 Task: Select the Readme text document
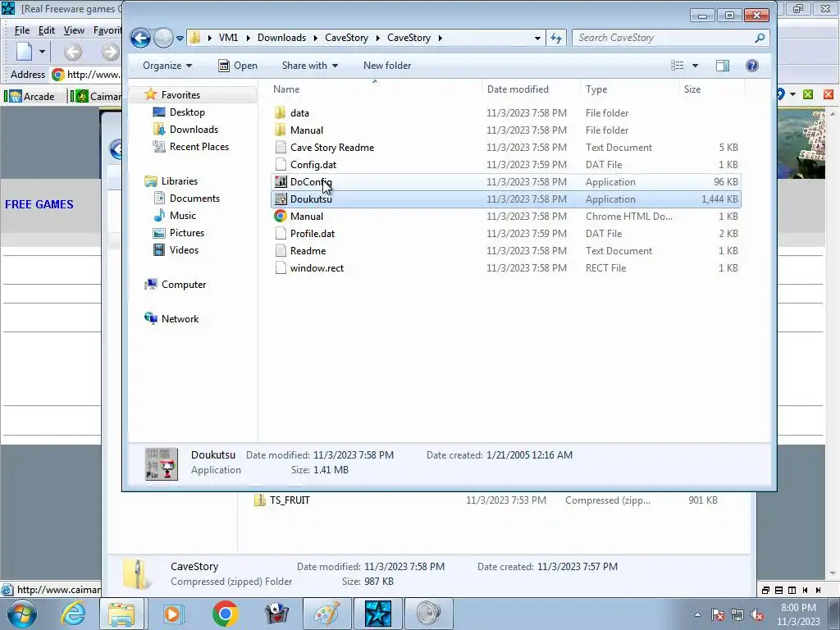pyautogui.click(x=505, y=251)
